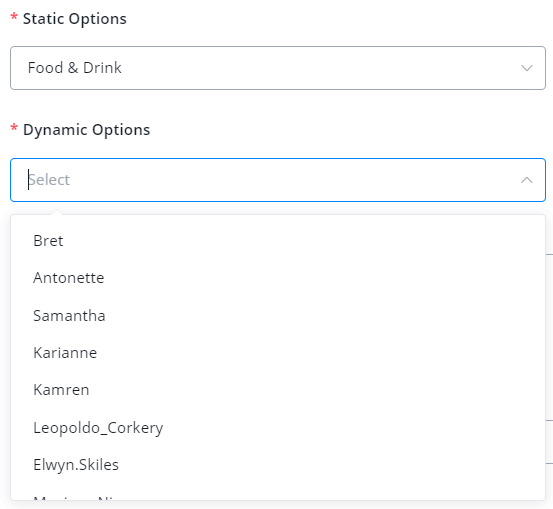
Task: Collapse Dynamic Options with the up chevron
Action: click(527, 180)
